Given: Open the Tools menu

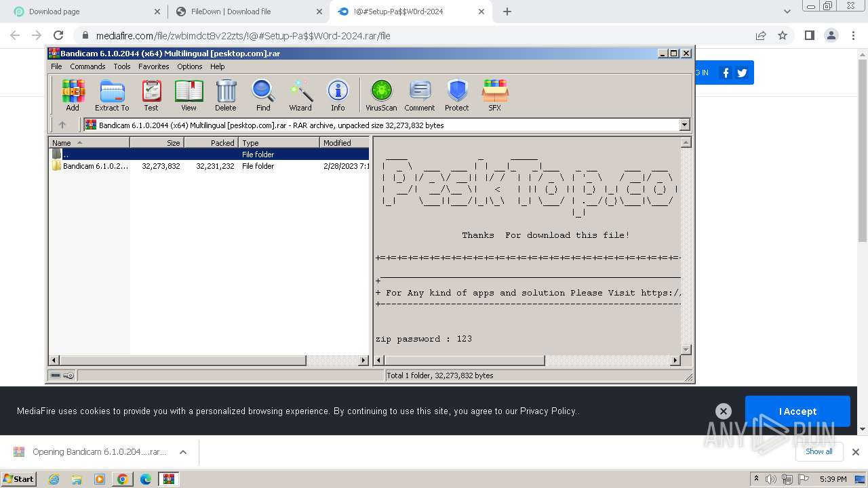Looking at the screenshot, I should pos(122,66).
